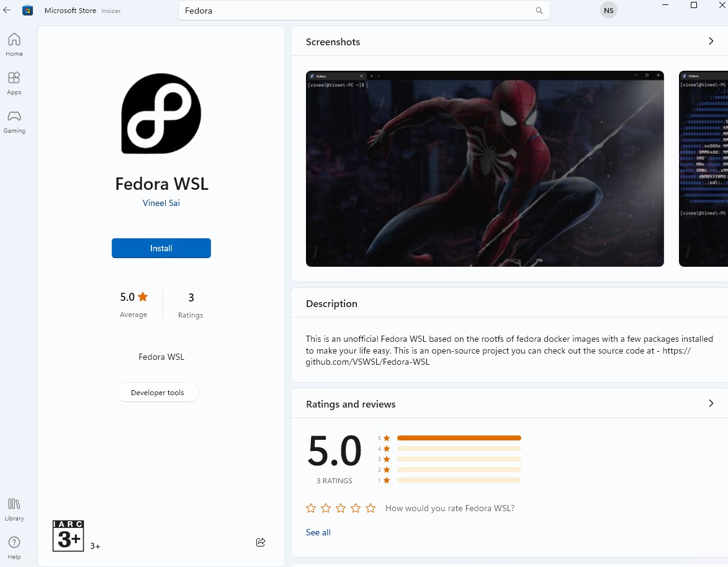Rate Fedora WSL four stars
The image size is (728, 567).
(356, 508)
